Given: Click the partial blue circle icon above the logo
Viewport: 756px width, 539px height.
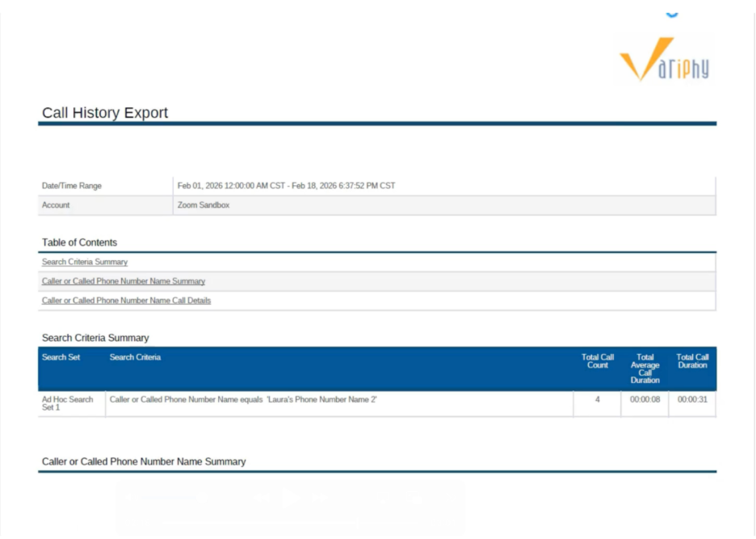Looking at the screenshot, I should coord(672,14).
